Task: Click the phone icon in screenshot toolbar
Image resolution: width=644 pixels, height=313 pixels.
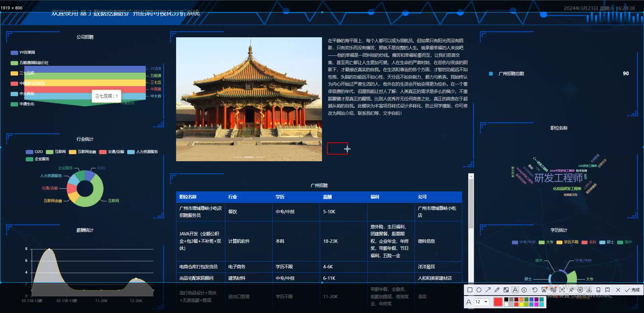Action: coord(598,290)
